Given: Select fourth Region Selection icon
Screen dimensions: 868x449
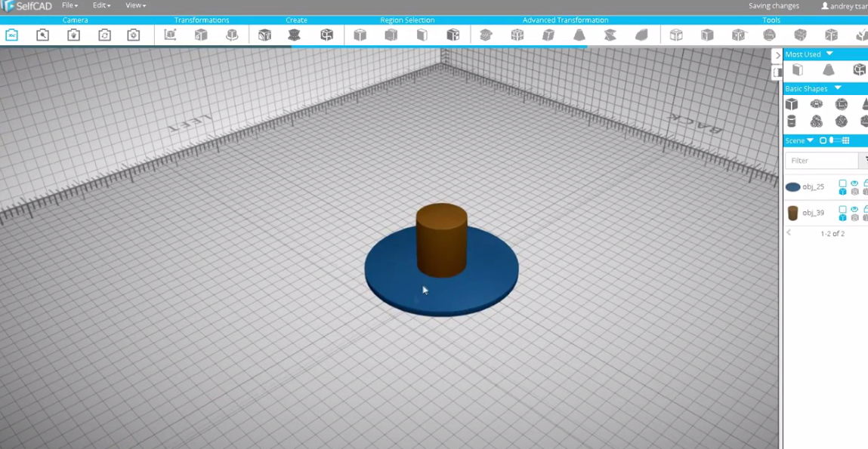Looking at the screenshot, I should (x=453, y=35).
